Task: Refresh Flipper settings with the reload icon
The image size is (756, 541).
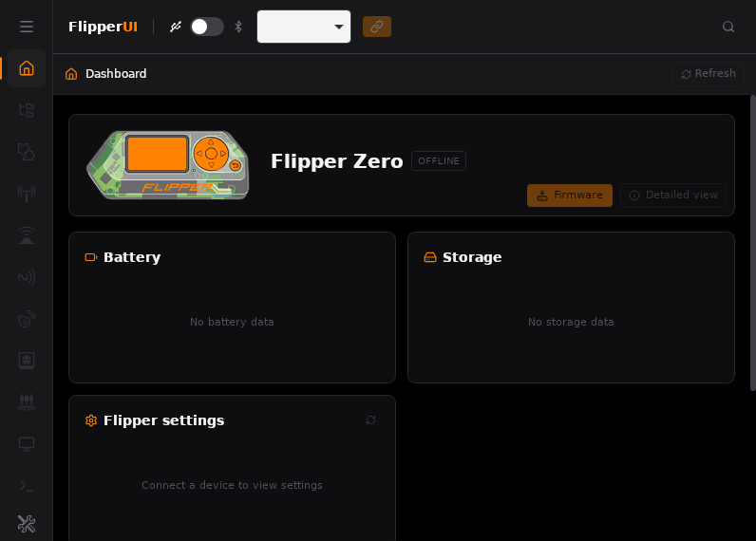Action: (370, 420)
